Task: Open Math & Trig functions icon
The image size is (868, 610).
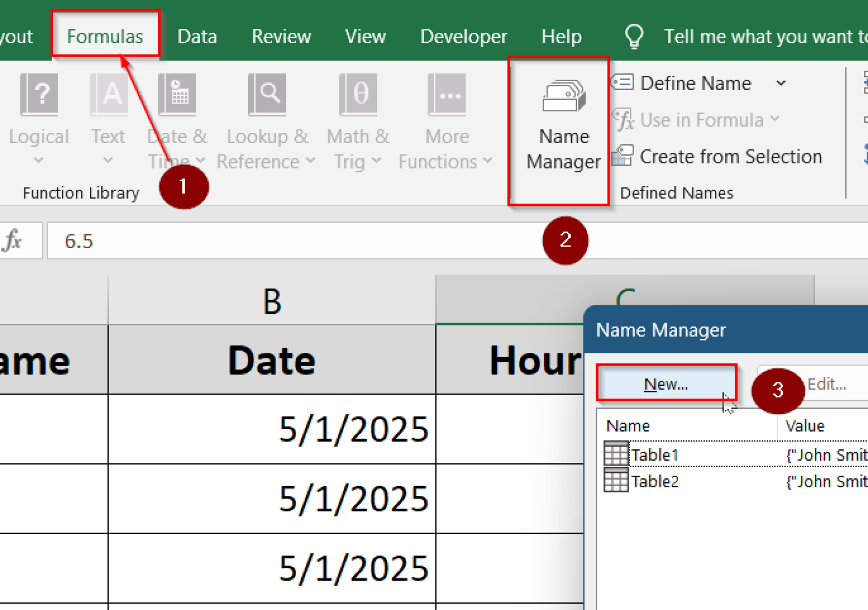Action: click(x=358, y=95)
